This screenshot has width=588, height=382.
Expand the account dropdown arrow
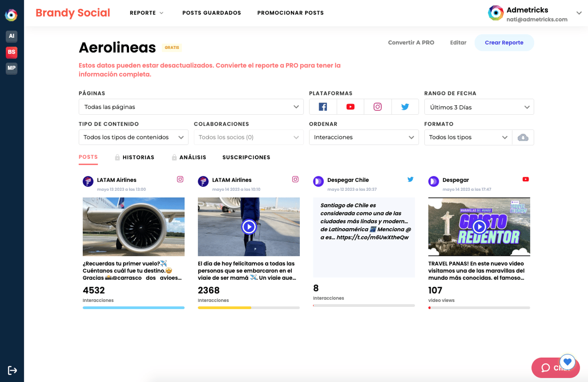click(x=579, y=13)
